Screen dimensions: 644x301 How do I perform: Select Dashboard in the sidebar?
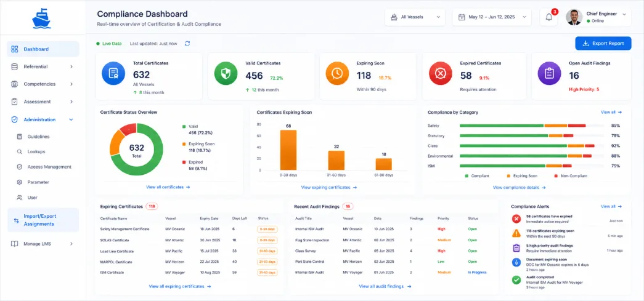coord(43,49)
